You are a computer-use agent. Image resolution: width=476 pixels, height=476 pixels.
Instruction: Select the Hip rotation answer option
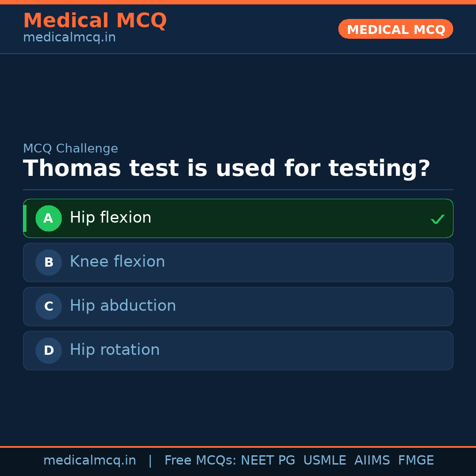point(238,350)
